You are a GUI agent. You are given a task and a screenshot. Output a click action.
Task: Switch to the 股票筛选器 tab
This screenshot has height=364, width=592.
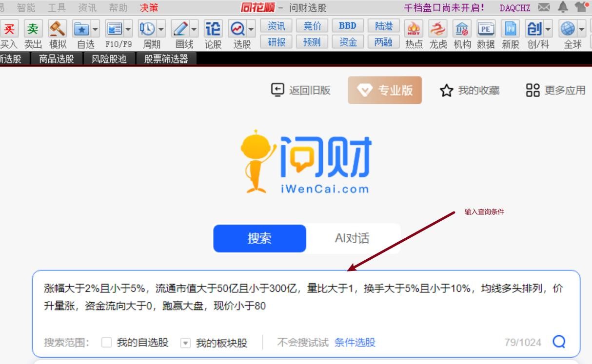[x=166, y=59]
